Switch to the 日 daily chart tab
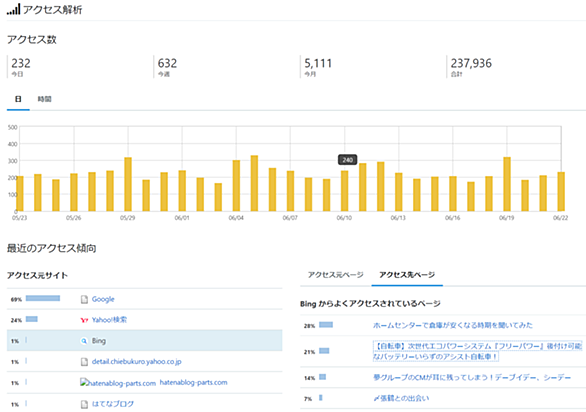 click(18, 99)
